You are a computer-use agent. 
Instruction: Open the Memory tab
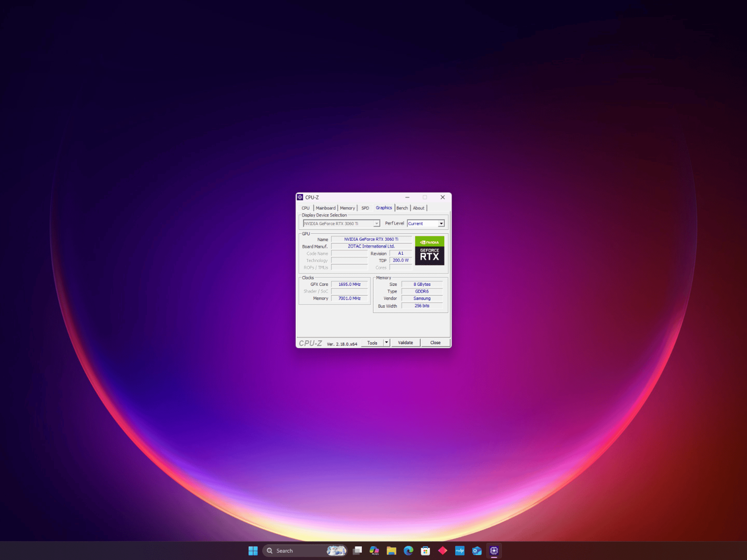pos(347,208)
